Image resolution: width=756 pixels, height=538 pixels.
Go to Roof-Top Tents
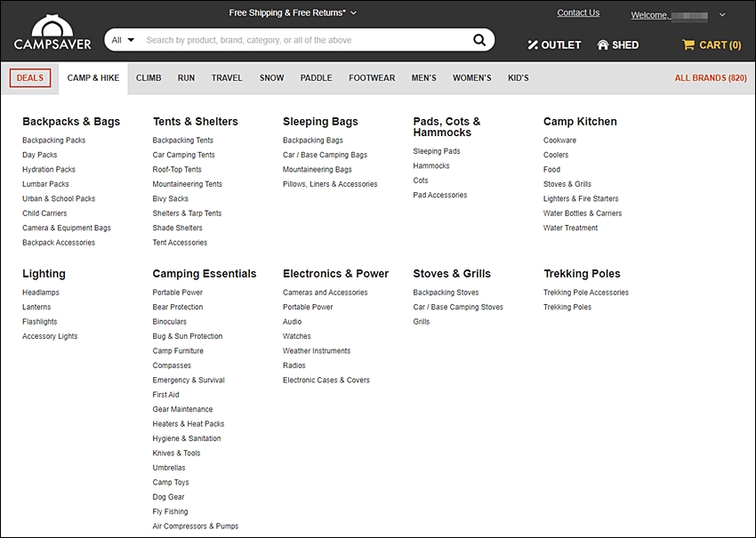pos(177,170)
